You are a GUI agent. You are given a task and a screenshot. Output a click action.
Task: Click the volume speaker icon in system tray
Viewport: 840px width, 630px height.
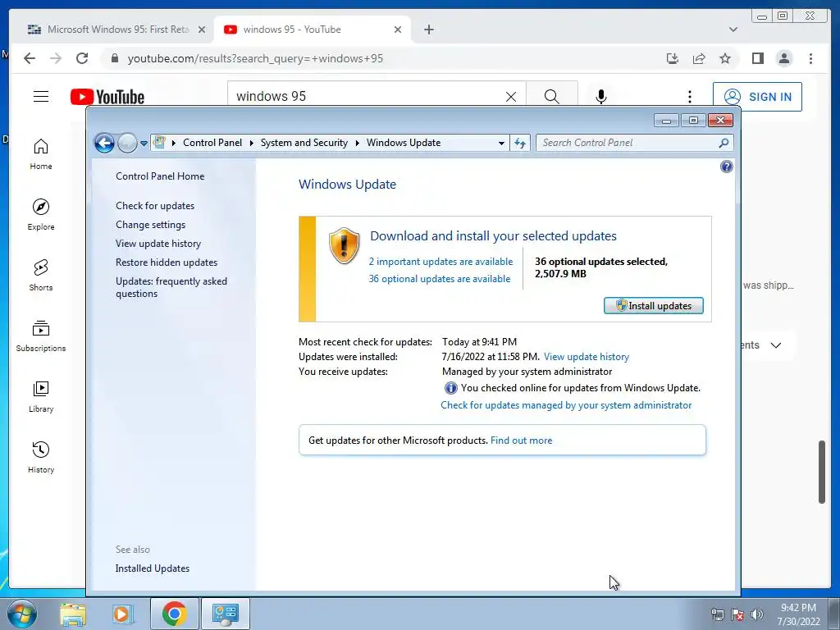pyautogui.click(x=756, y=614)
